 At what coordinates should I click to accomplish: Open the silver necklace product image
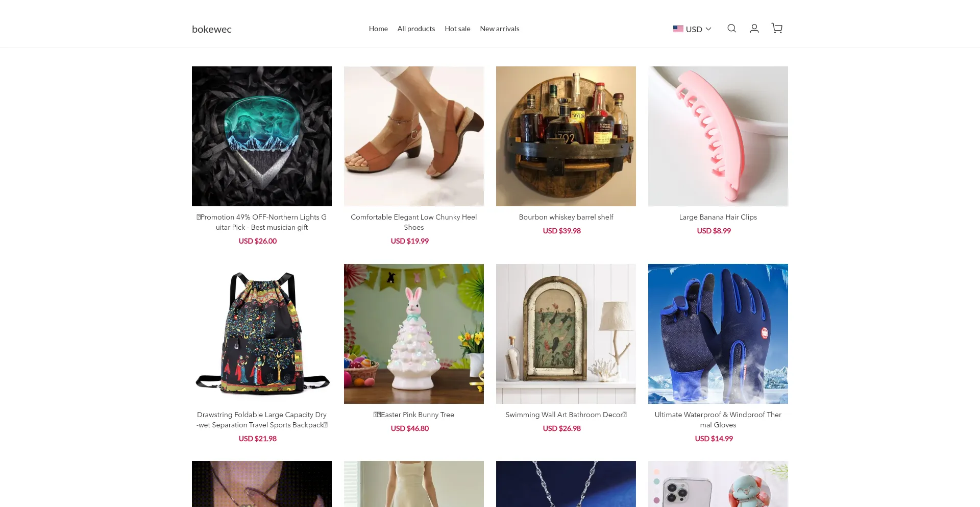[566, 484]
